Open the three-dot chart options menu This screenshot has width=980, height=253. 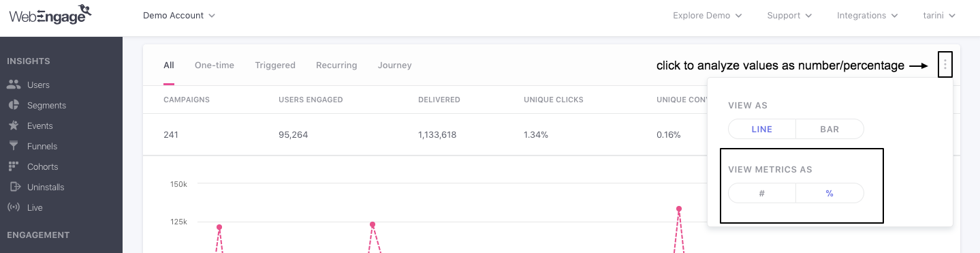click(945, 65)
